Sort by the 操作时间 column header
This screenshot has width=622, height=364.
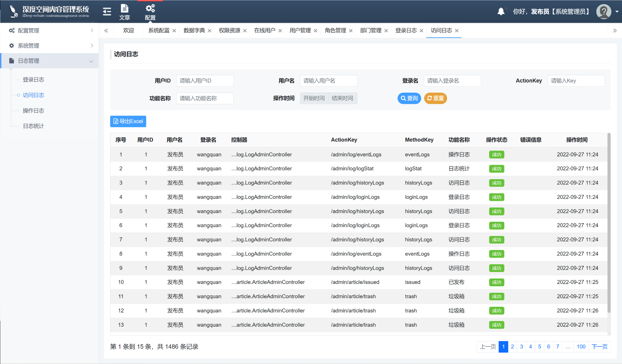coord(577,140)
